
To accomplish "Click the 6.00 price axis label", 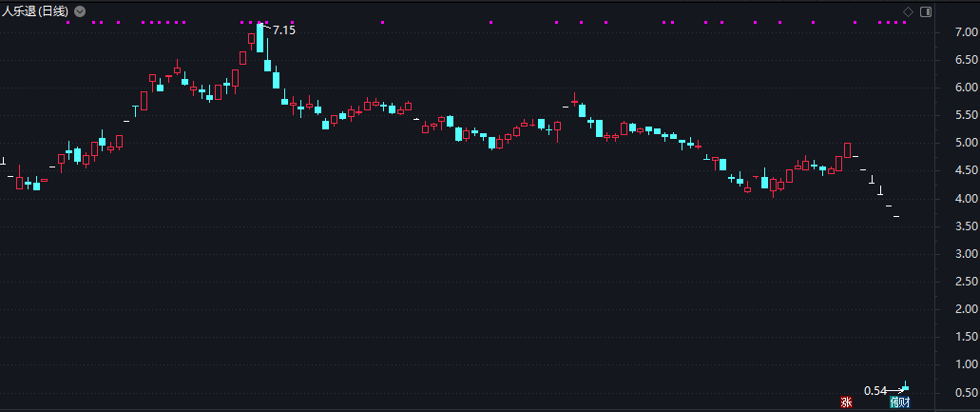I will 967,88.
